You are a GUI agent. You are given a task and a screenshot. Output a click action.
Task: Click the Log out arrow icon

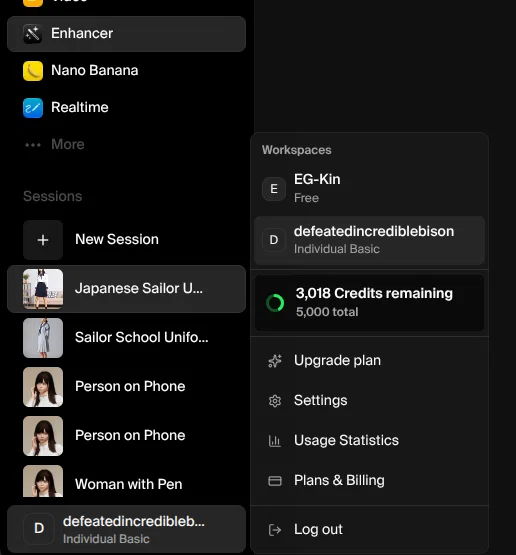[275, 530]
